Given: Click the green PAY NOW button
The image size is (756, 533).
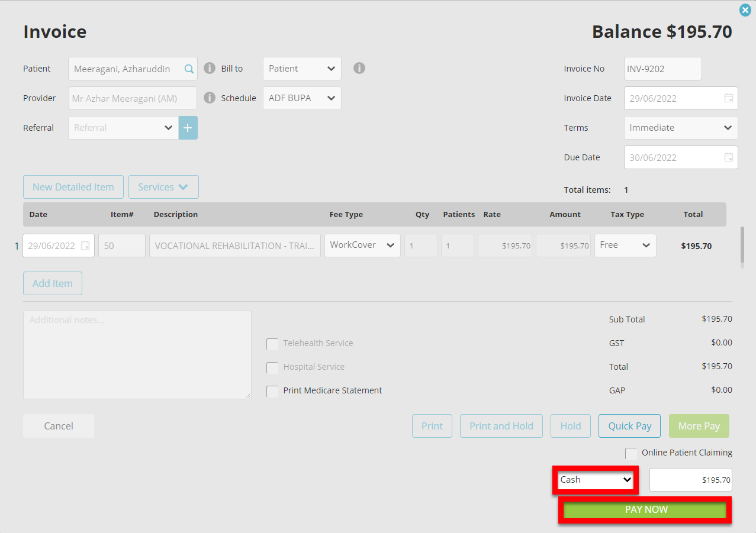Looking at the screenshot, I should [x=645, y=510].
